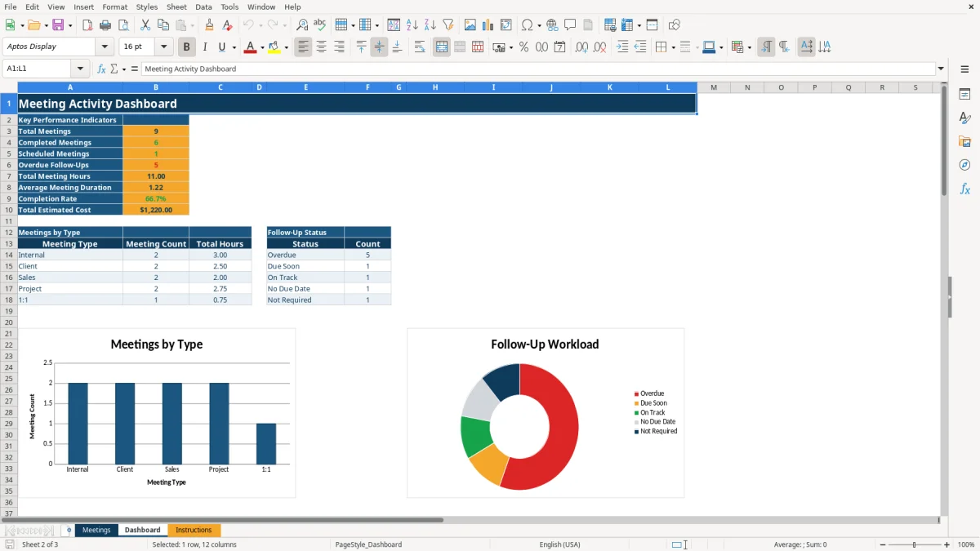980x551 pixels.
Task: Select the Clone Formatting paintbrush
Action: tap(210, 25)
